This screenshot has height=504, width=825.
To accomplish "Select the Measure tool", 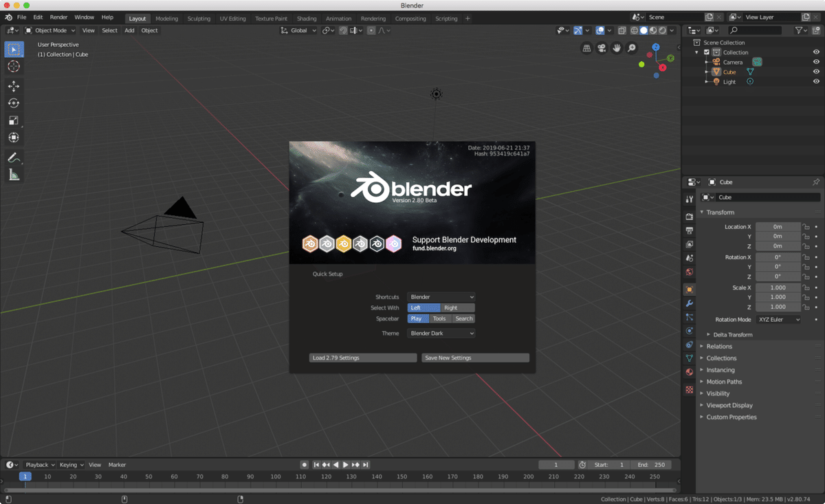I will [14, 175].
